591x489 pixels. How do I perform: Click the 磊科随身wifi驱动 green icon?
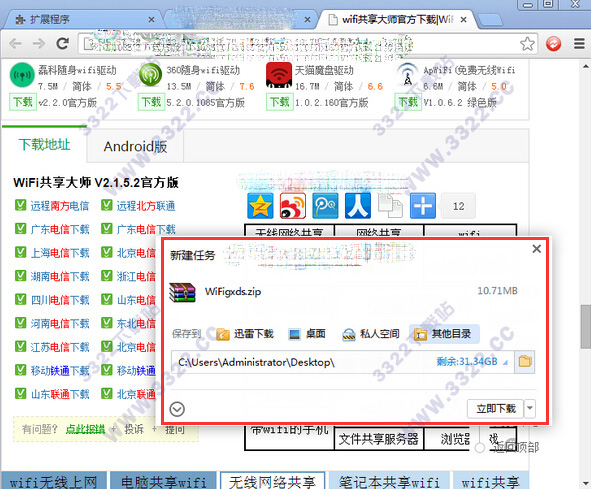tap(22, 75)
